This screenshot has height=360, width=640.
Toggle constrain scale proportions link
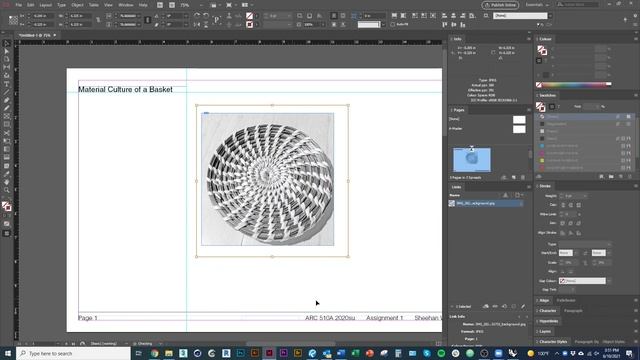(x=147, y=20)
